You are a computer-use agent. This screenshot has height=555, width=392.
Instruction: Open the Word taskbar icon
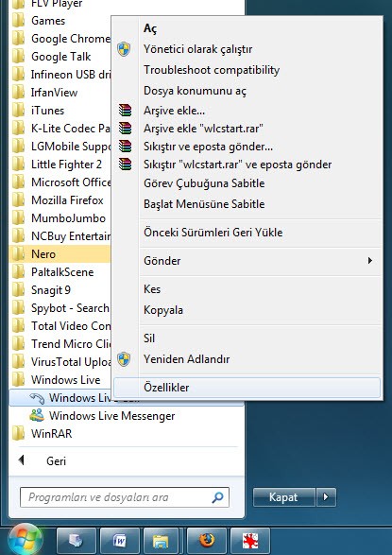(120, 541)
